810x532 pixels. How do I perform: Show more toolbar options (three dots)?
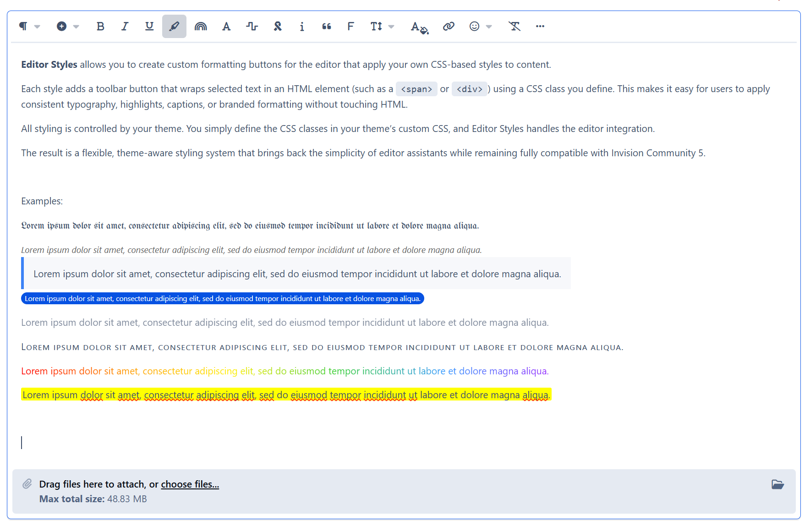tap(540, 27)
